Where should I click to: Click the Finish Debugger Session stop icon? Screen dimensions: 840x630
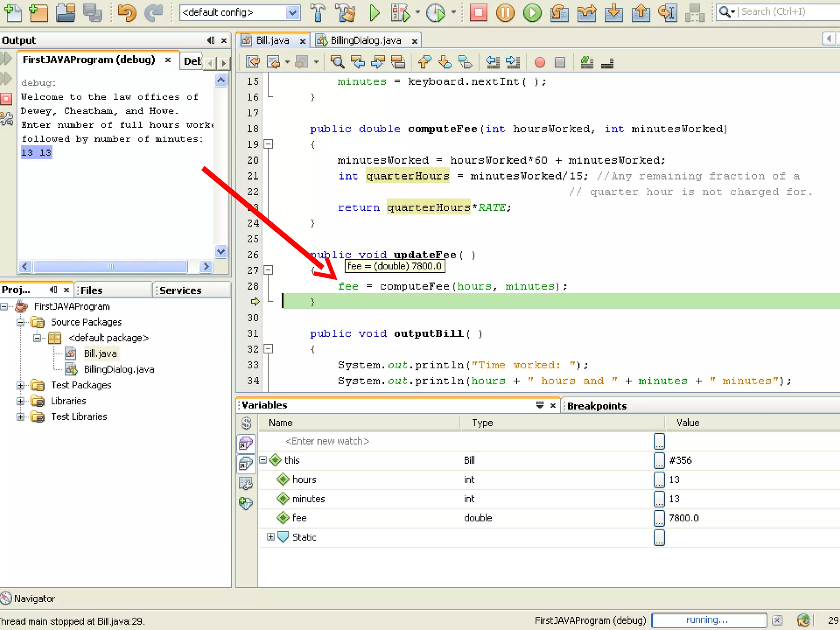click(478, 12)
